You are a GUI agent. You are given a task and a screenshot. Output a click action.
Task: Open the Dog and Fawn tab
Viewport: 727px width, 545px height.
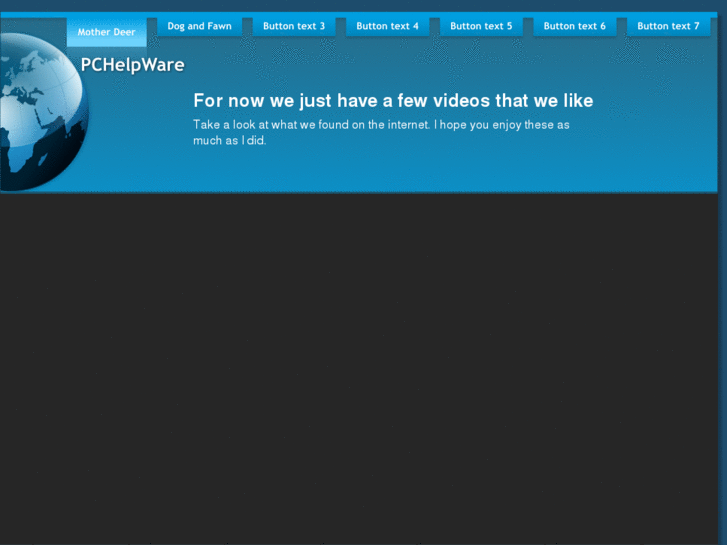[x=199, y=26]
